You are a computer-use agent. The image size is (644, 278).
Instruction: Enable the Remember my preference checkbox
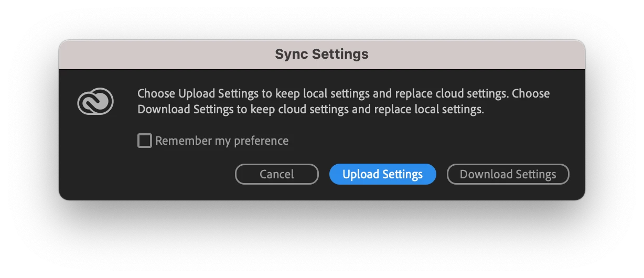tap(145, 141)
